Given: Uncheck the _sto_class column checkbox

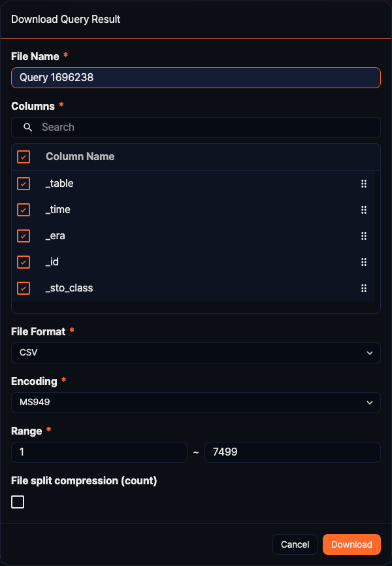Looking at the screenshot, I should point(24,288).
